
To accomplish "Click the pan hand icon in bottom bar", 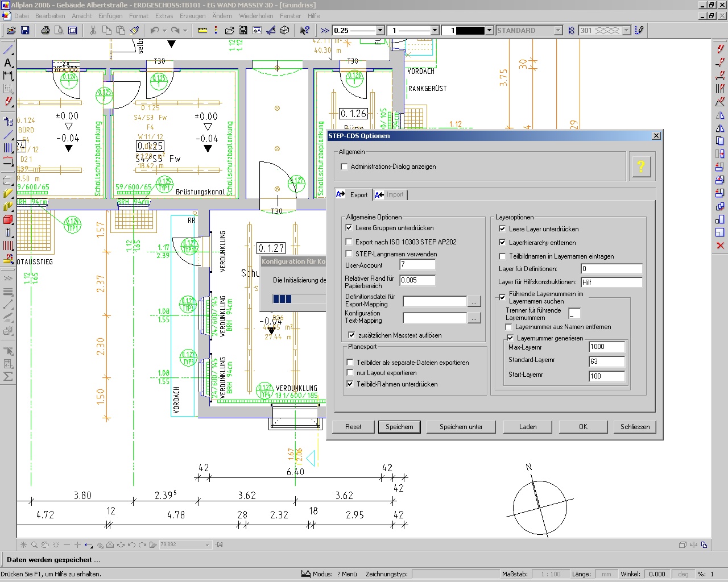I will 45,544.
